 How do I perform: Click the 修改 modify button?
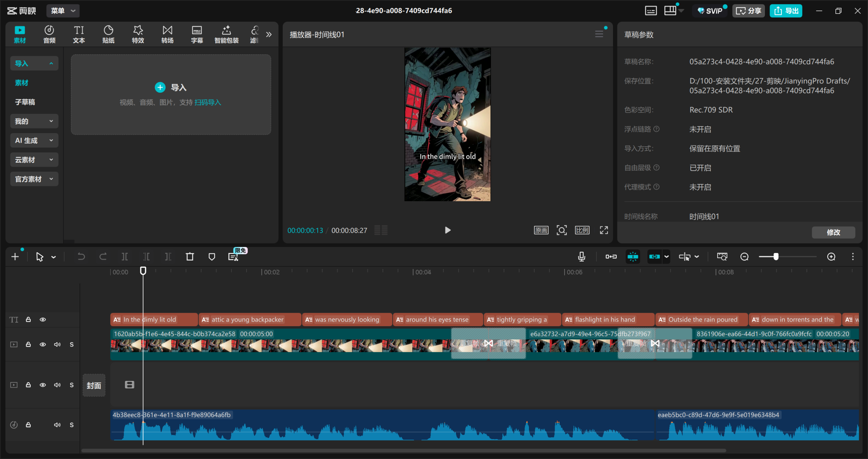tap(833, 232)
